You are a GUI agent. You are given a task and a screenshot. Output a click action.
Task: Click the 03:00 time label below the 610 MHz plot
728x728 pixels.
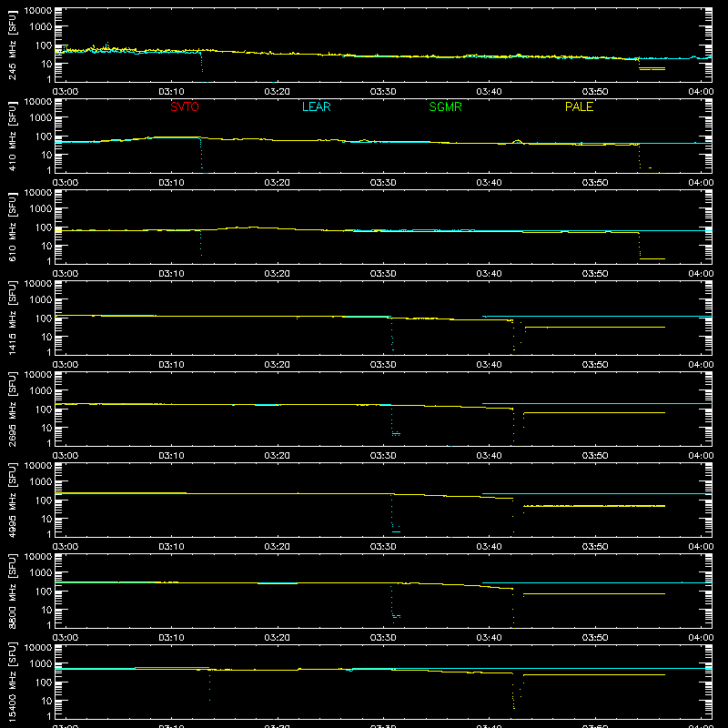[66, 274]
